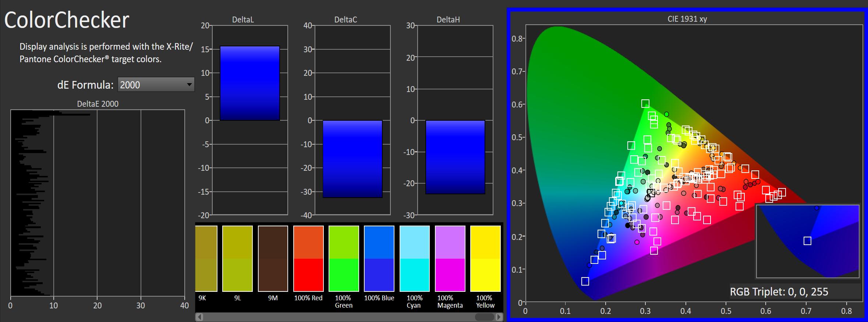The width and height of the screenshot is (868, 322).
Task: Click the CIE 1931 xy chart title
Action: (687, 19)
